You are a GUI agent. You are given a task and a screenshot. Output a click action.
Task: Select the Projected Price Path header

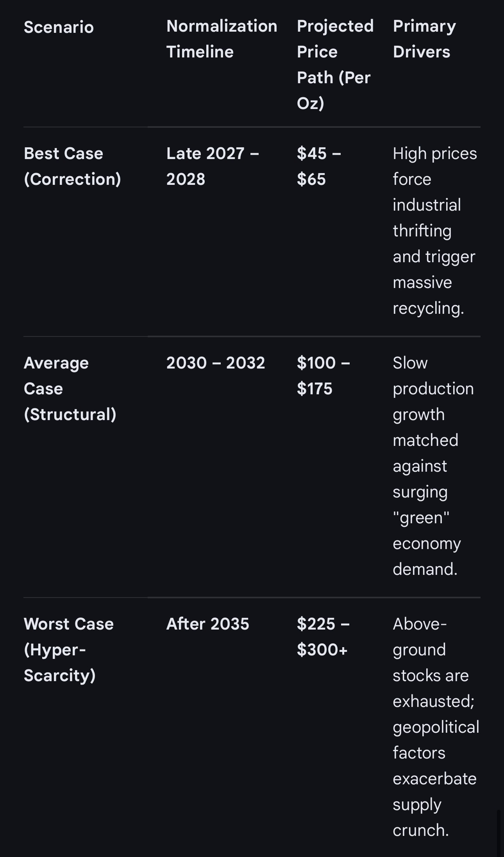[335, 64]
